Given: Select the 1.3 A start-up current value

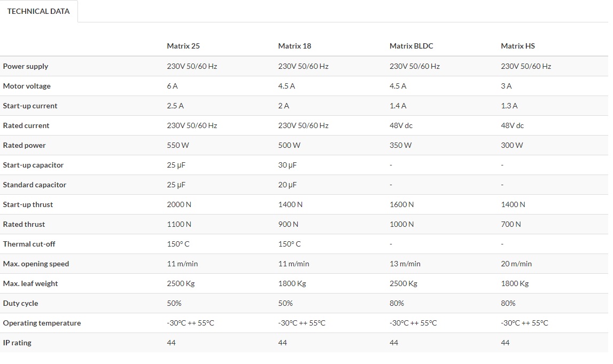Looking at the screenshot, I should 509,106.
